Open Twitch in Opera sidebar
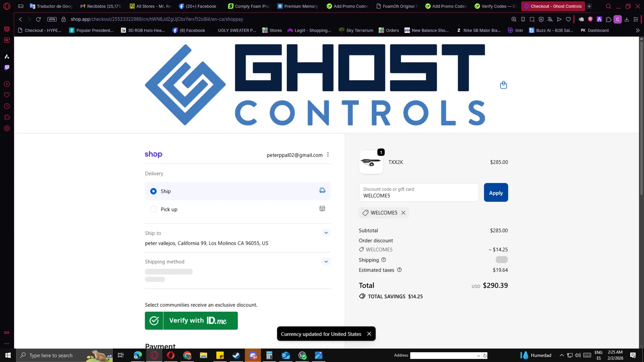The width and height of the screenshot is (644, 362). [x=7, y=67]
